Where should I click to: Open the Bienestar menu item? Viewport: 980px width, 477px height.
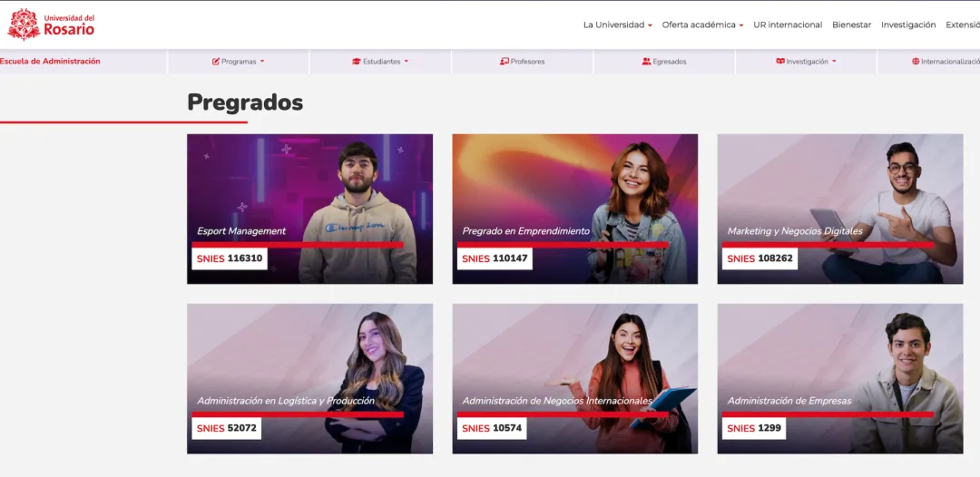pyautogui.click(x=851, y=25)
